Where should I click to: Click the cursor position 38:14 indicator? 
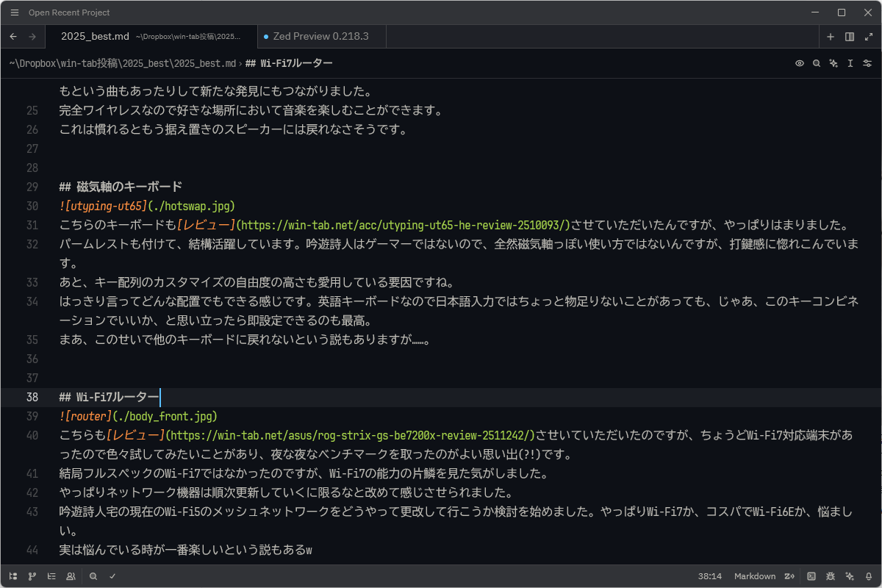click(710, 576)
